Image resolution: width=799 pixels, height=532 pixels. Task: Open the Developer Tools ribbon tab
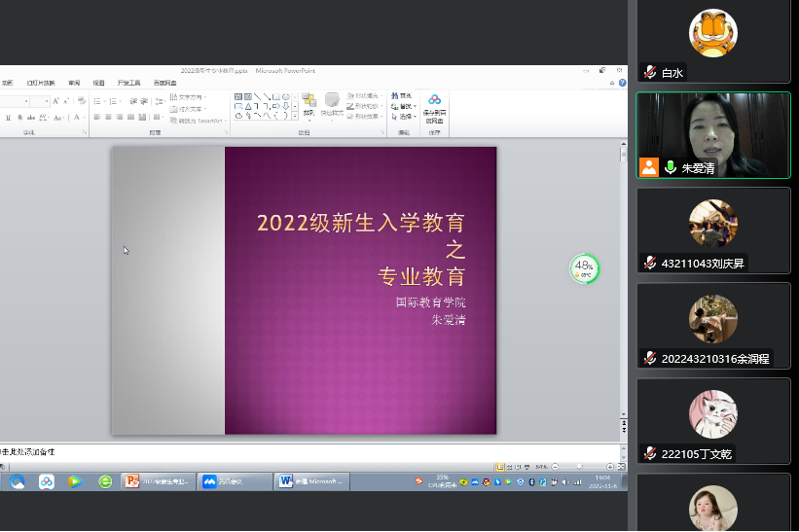coord(128,84)
